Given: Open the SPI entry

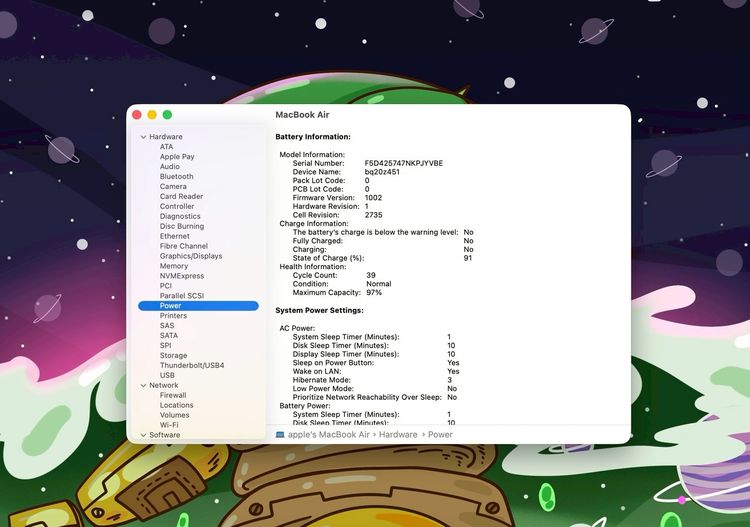Looking at the screenshot, I should pyautogui.click(x=165, y=346).
